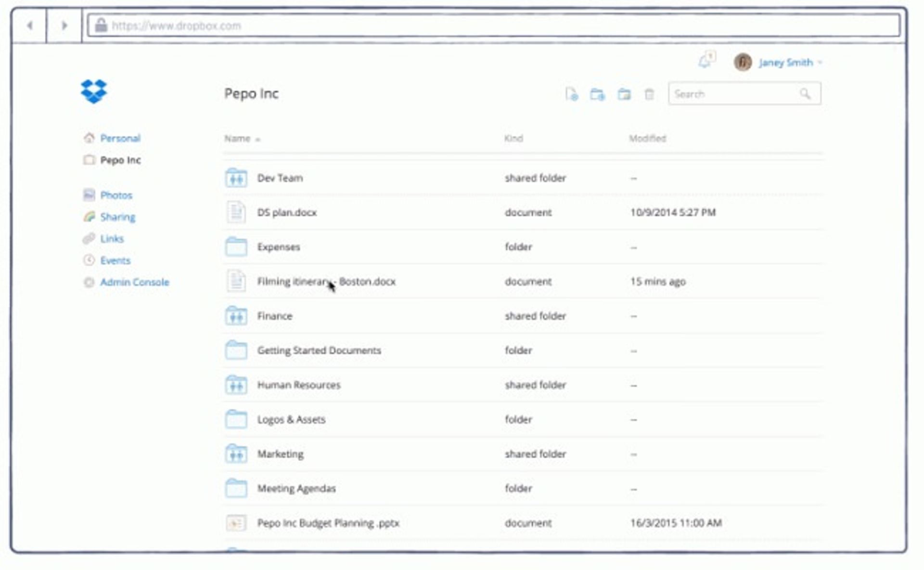The height and width of the screenshot is (570, 924).
Task: Click the upload file toolbar icon
Action: [x=571, y=94]
